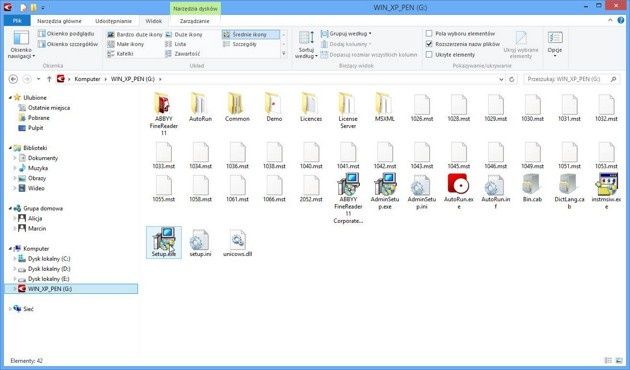Select Pulpit in navigation pane
The width and height of the screenshot is (630, 370).
(31, 128)
